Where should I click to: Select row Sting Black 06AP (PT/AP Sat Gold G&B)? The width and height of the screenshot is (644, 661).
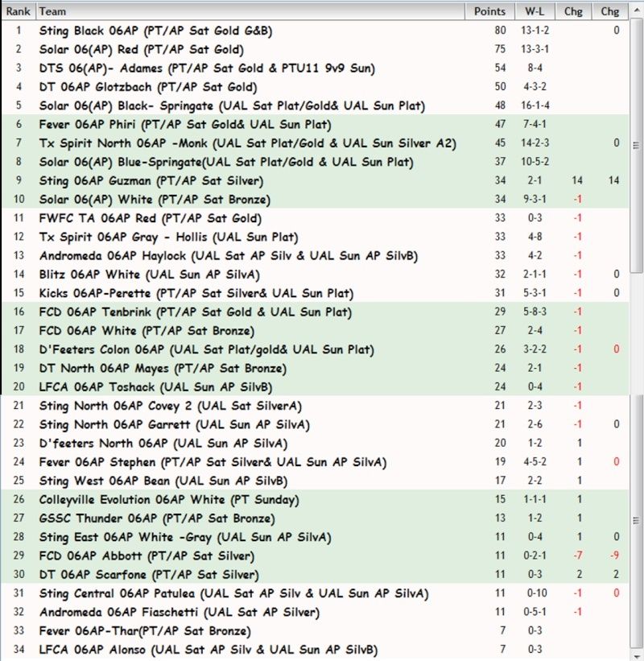click(x=316, y=31)
